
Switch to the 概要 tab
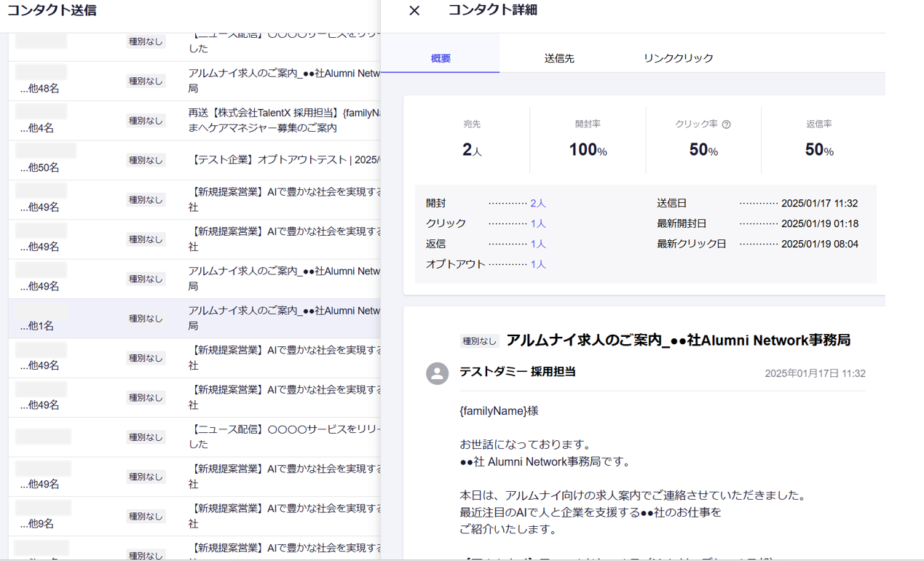(441, 58)
